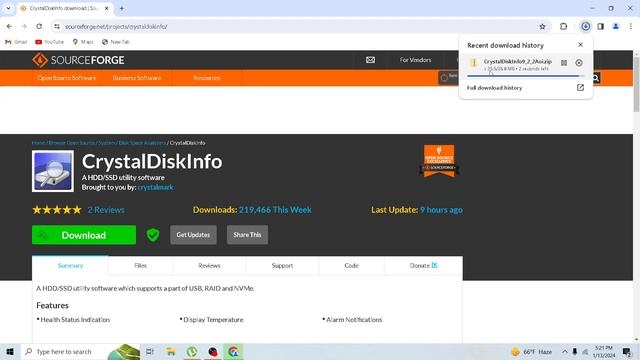Viewport: 640px width, 360px height.
Task: Click the 219,466 This Week downloads link
Action: point(275,210)
